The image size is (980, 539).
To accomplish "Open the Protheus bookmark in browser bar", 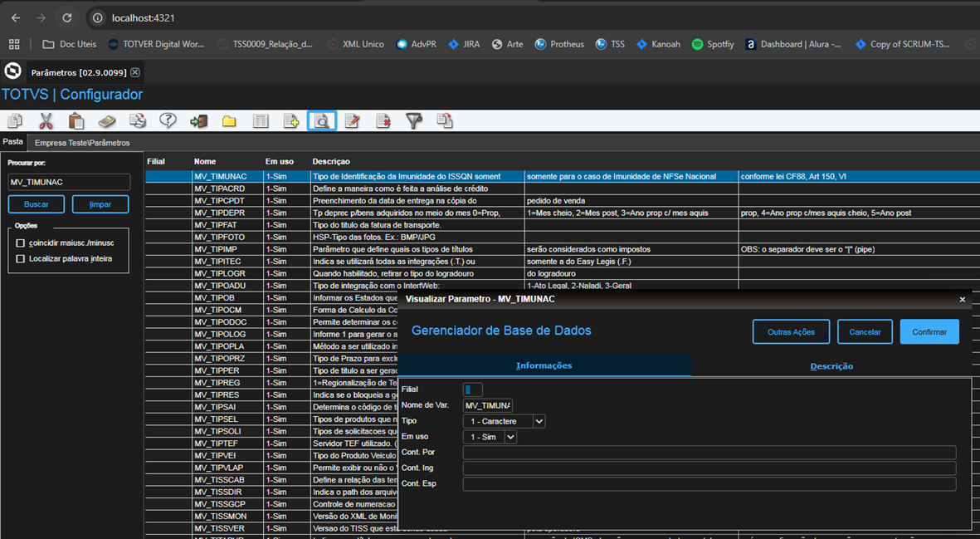I will [x=559, y=44].
